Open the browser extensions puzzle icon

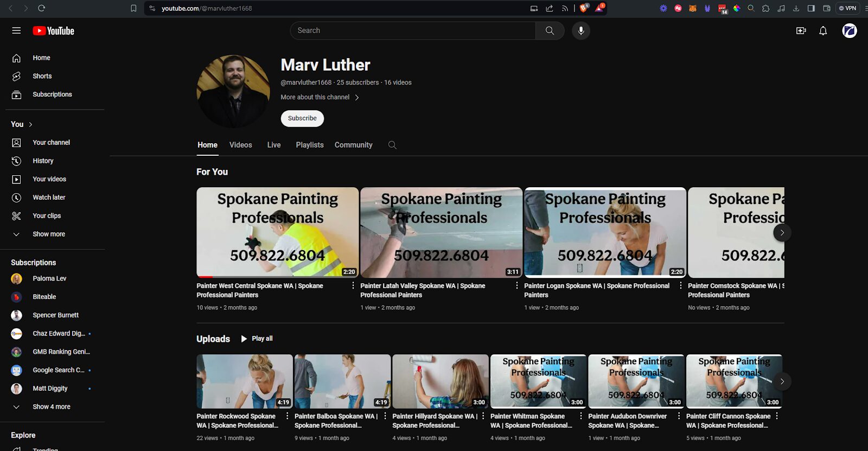point(765,8)
